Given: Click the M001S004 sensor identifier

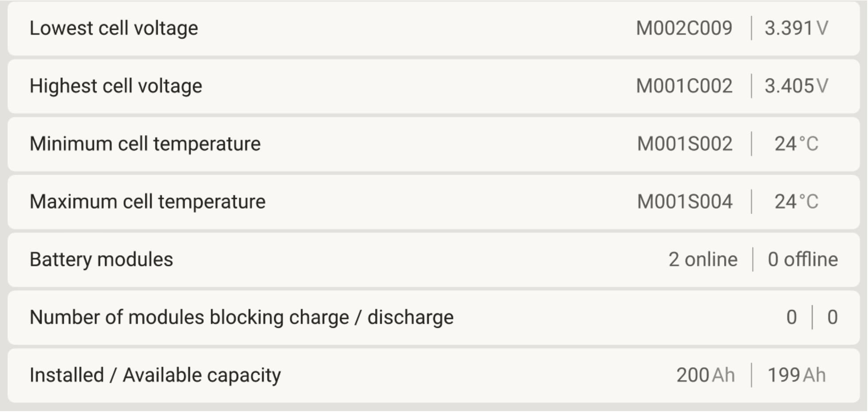Looking at the screenshot, I should pos(685,202).
